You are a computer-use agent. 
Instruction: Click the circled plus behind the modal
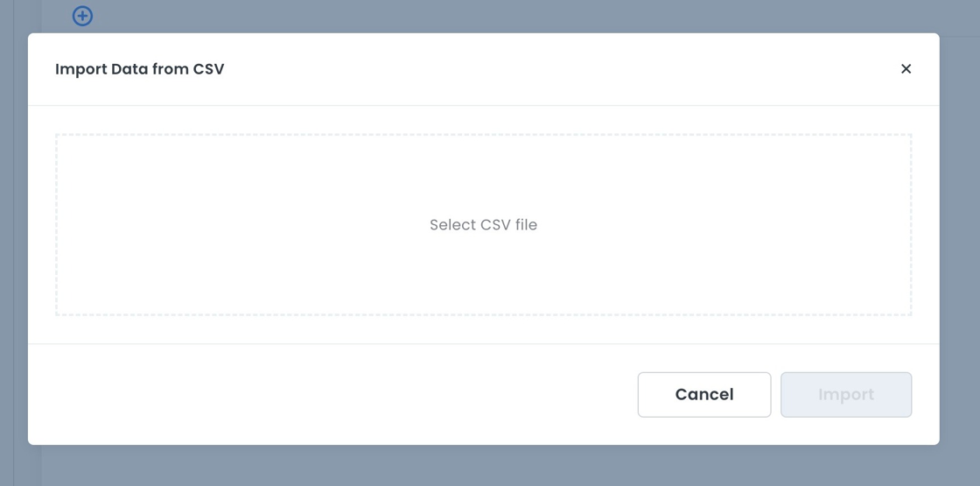tap(82, 16)
